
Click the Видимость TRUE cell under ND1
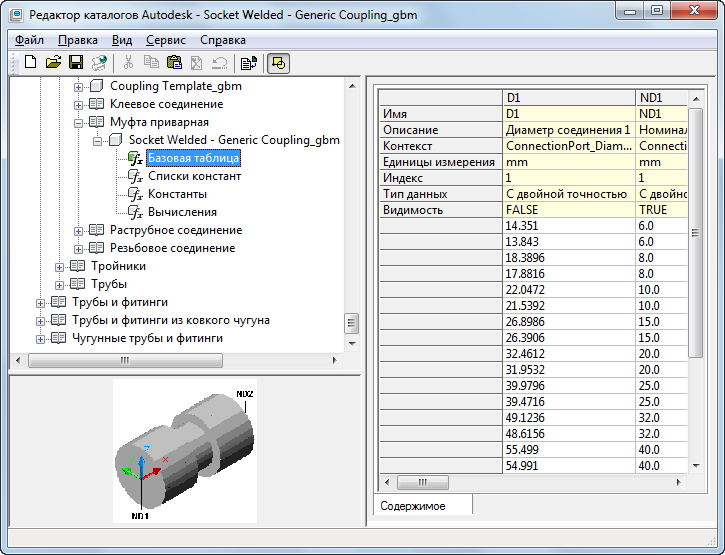tap(661, 210)
